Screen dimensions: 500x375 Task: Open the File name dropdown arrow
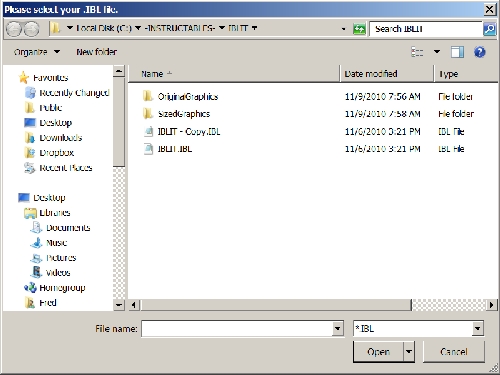coord(337,329)
